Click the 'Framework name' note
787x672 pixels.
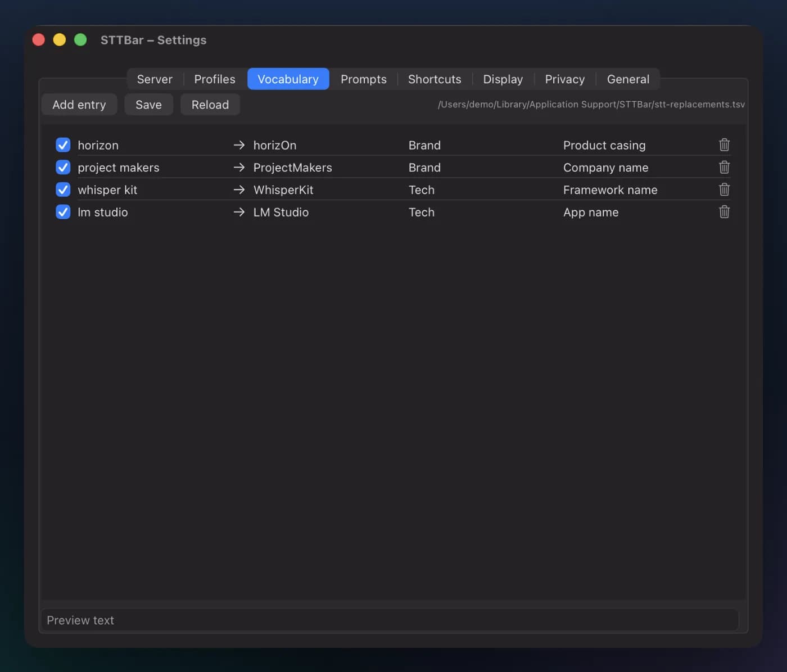pyautogui.click(x=610, y=190)
